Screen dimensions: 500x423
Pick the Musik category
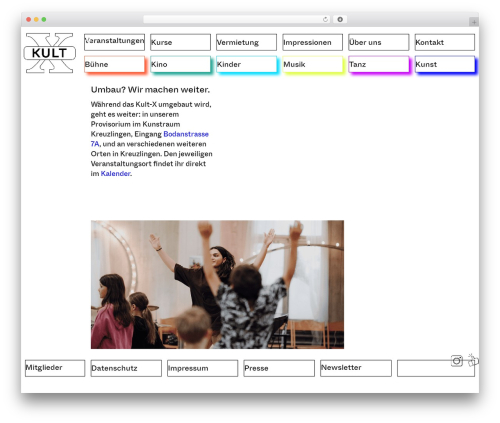coord(313,64)
